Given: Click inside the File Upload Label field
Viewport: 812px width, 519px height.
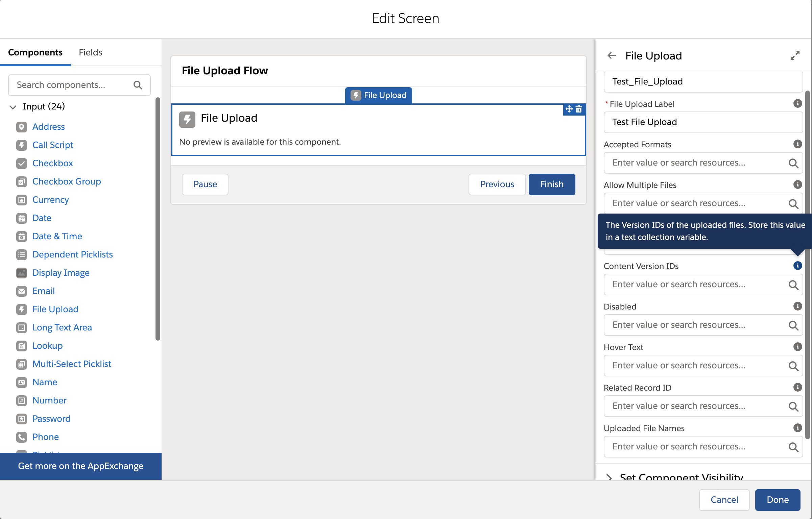Looking at the screenshot, I should click(703, 122).
